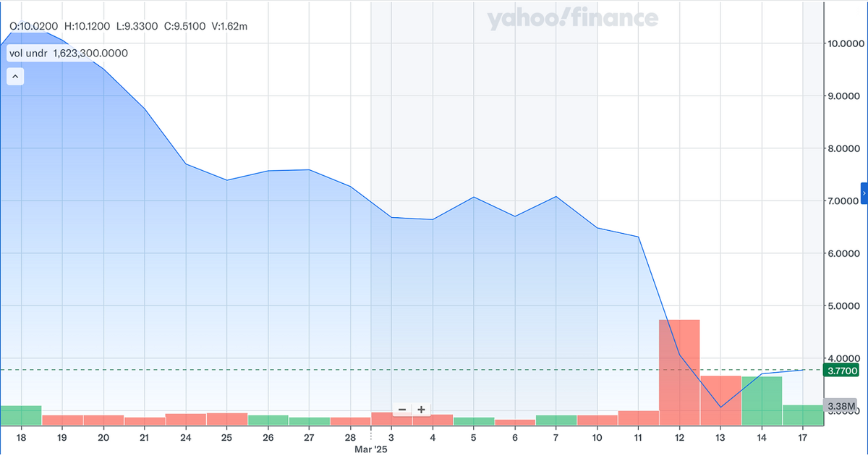Click the date 24 on the time axis

point(186,437)
